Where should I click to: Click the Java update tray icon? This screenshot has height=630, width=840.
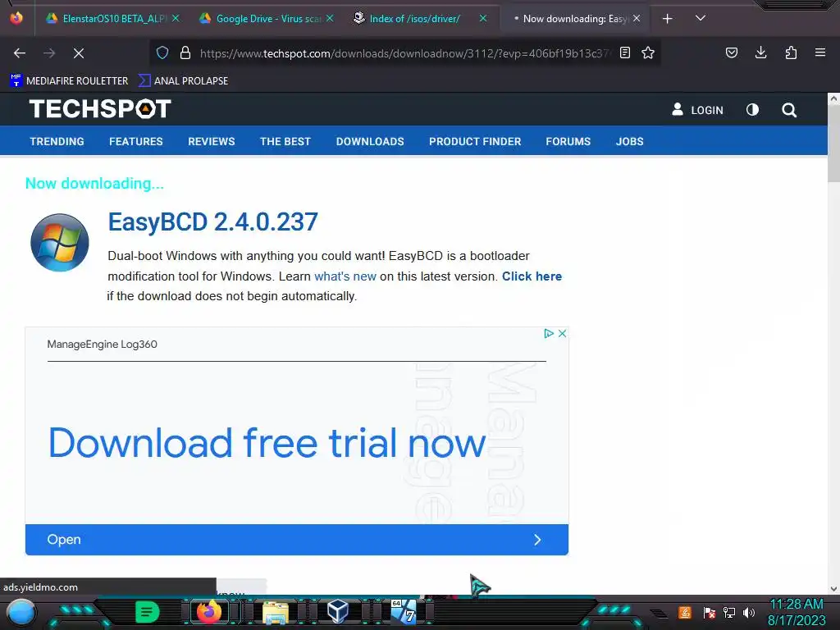point(684,612)
